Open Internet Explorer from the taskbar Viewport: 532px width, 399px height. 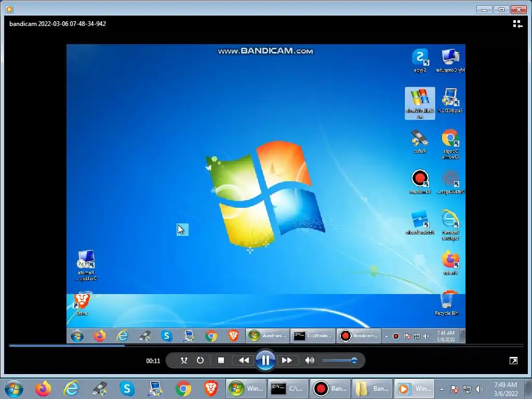click(71, 389)
